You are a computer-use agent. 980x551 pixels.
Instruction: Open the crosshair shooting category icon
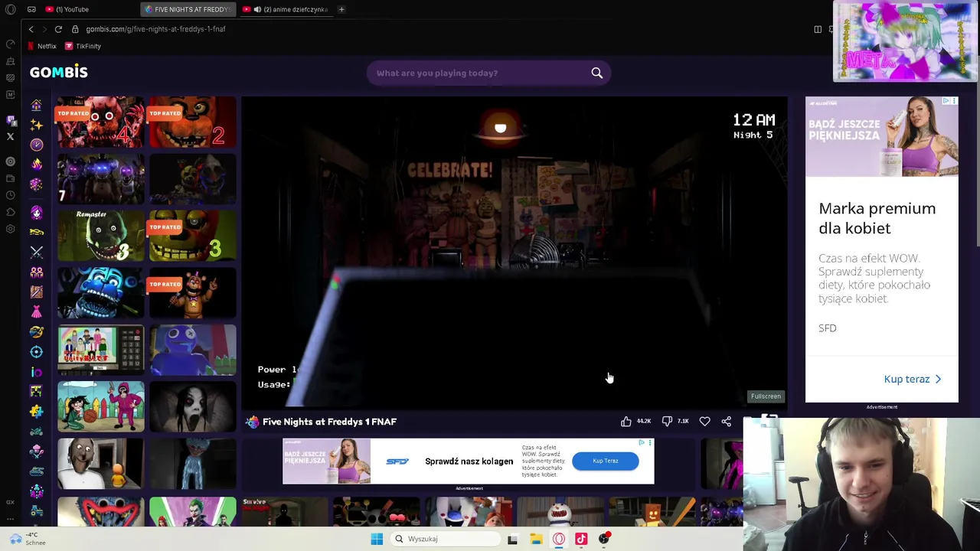[x=36, y=351]
